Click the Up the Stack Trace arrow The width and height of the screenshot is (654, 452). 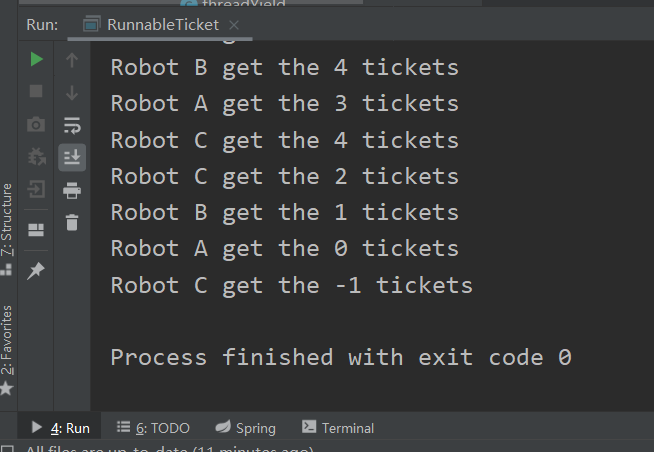click(72, 60)
